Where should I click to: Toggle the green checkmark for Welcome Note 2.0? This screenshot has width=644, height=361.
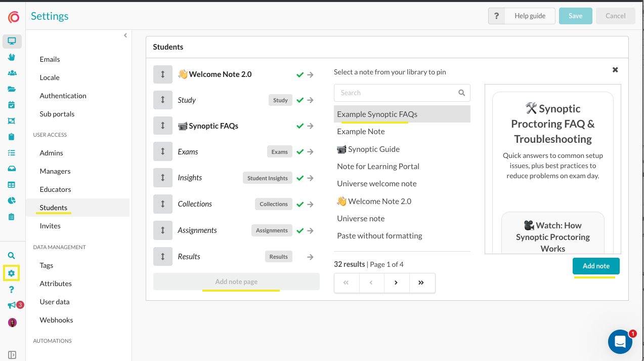click(x=300, y=74)
